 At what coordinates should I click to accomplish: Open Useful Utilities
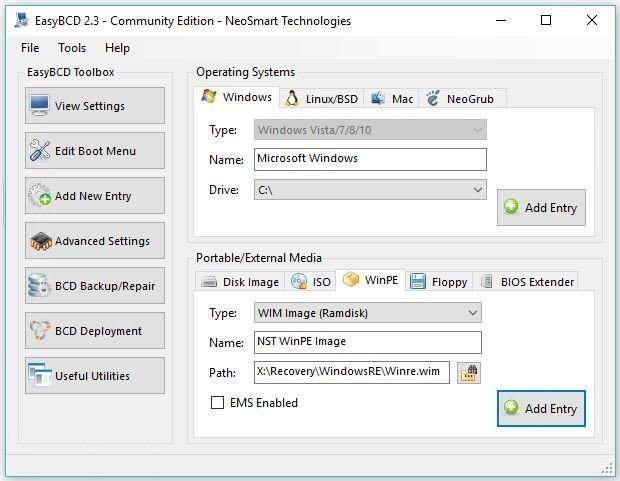click(95, 376)
